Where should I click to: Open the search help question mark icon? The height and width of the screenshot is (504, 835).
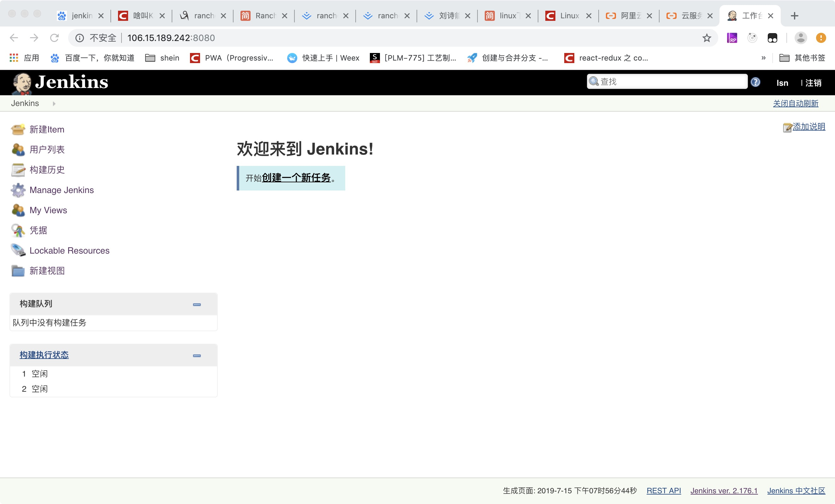pyautogui.click(x=755, y=82)
